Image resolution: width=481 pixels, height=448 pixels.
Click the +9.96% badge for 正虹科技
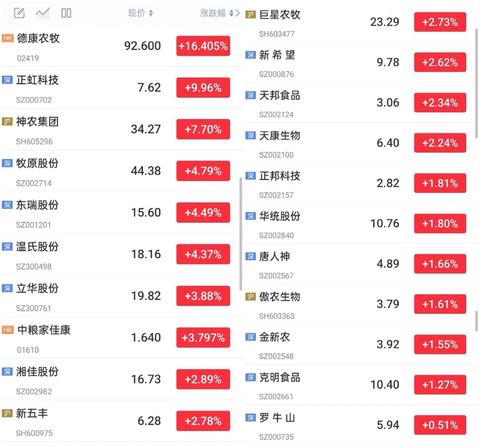pos(203,88)
